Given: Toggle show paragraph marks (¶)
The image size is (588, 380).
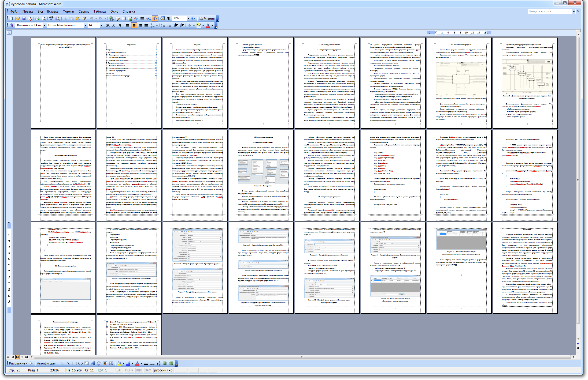Looking at the screenshot, I should click(x=169, y=18).
